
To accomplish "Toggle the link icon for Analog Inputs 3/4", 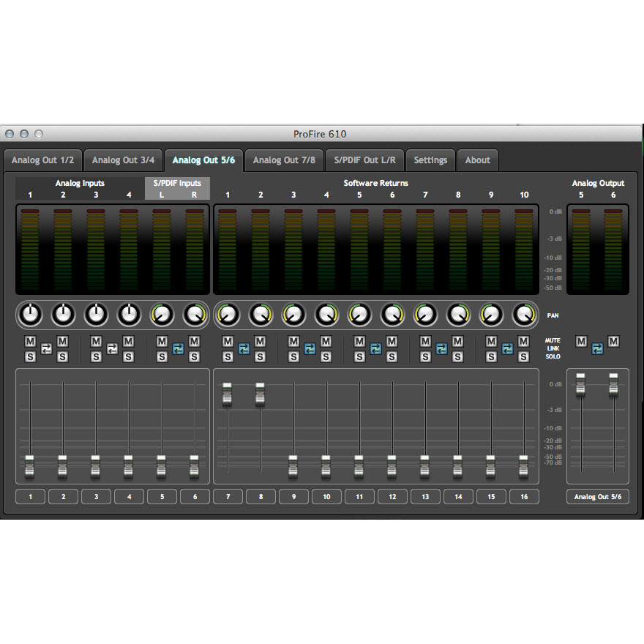I will click(x=112, y=349).
